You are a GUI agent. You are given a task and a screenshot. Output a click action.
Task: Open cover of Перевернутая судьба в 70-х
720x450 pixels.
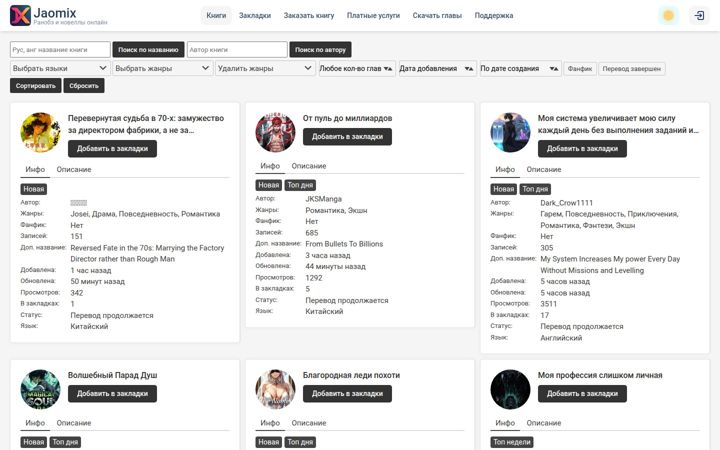[40, 133]
